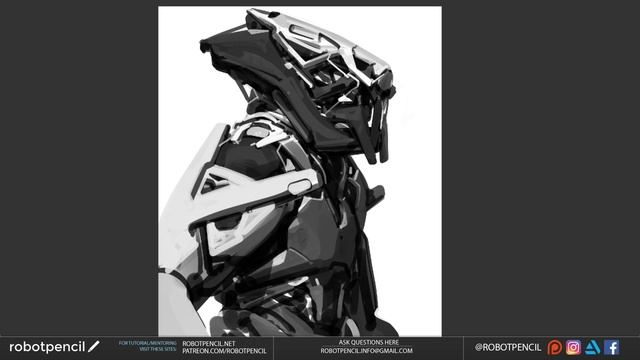
Task: Click the ROBOTPENCIL.INFO@GMAIL.COM email address
Action: 367,351
